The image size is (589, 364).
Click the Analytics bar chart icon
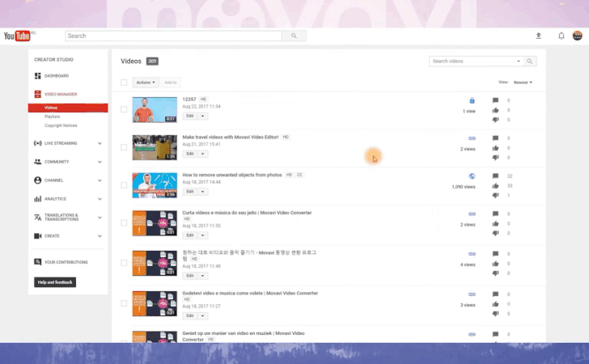[37, 199]
